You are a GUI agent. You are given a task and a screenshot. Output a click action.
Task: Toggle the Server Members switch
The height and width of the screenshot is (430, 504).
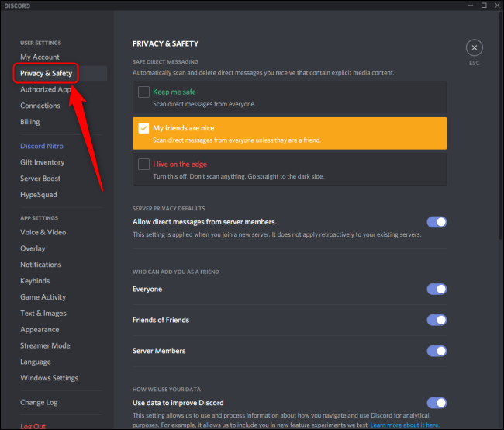[437, 351]
